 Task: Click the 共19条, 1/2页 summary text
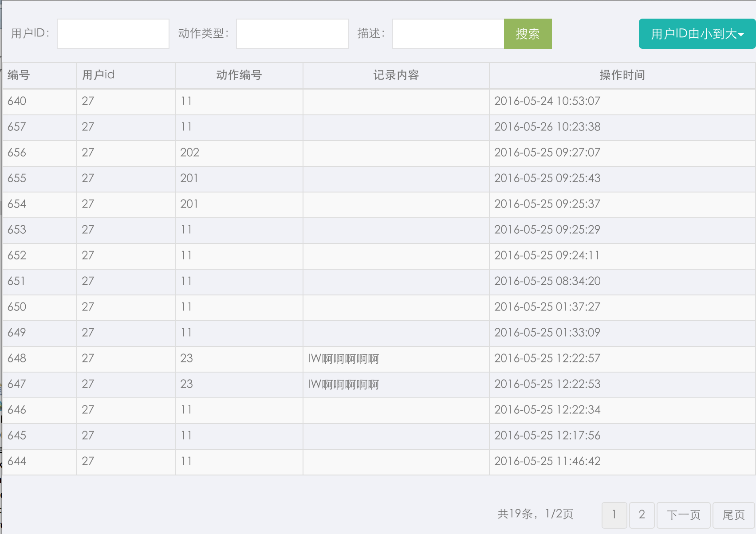click(x=535, y=514)
